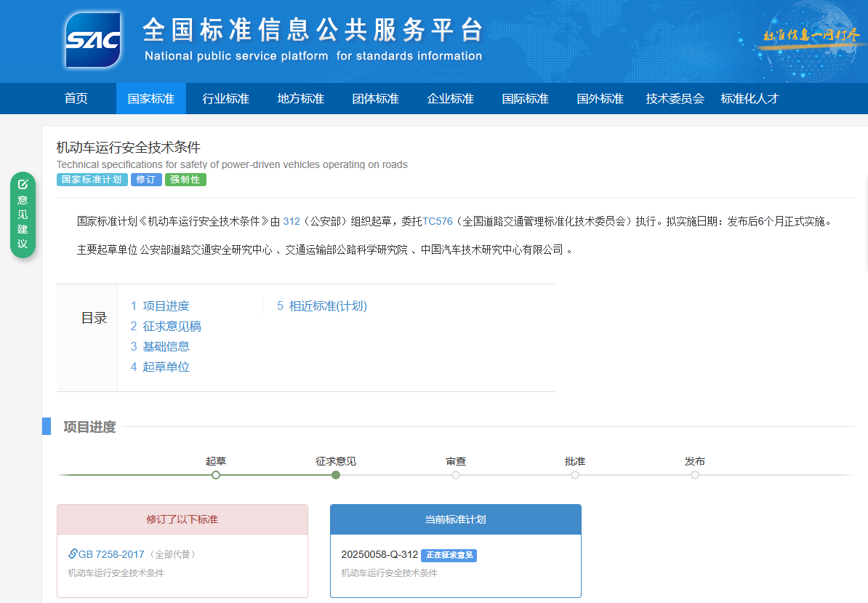Select the 征求意见 stage marker dot
This screenshot has width=868, height=603.
coord(336,475)
